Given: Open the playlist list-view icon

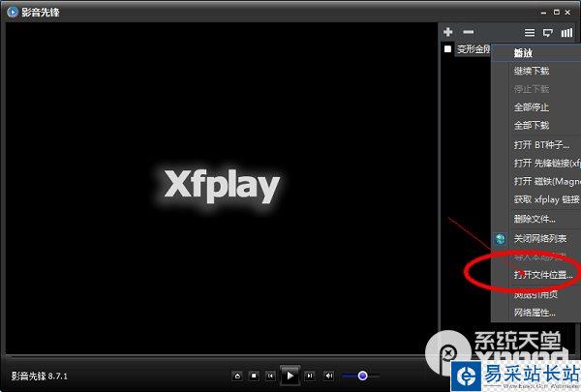Looking at the screenshot, I should tap(530, 33).
